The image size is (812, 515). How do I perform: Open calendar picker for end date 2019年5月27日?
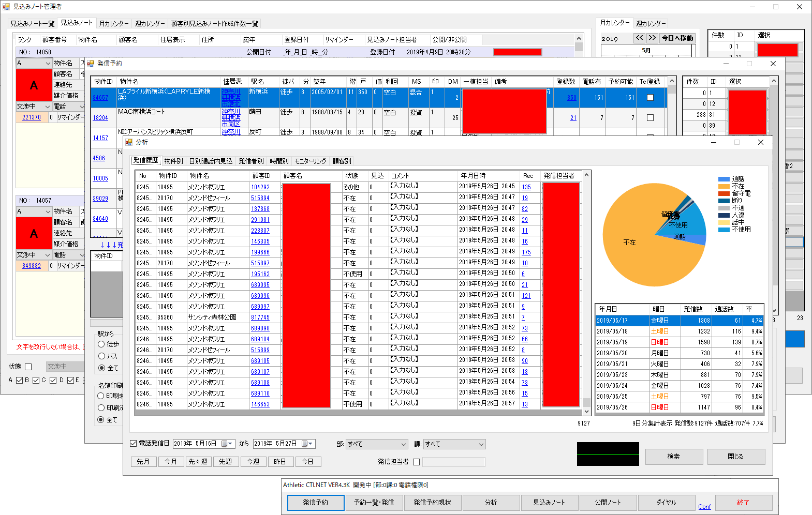click(x=306, y=444)
